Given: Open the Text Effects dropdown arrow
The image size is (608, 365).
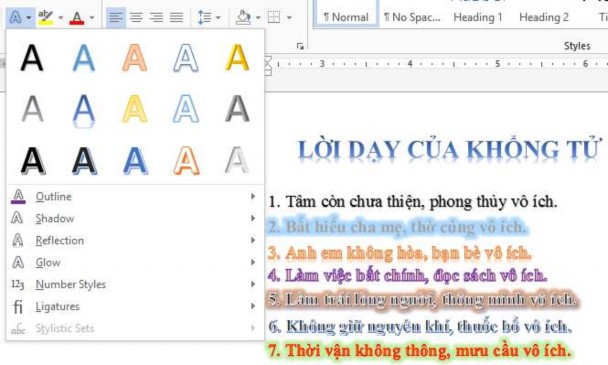Looking at the screenshot, I should point(29,18).
